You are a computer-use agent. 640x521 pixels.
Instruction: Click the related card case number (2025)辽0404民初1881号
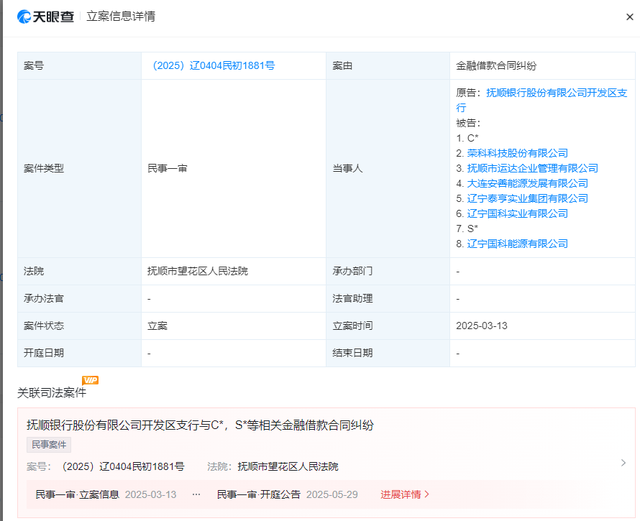click(x=122, y=466)
